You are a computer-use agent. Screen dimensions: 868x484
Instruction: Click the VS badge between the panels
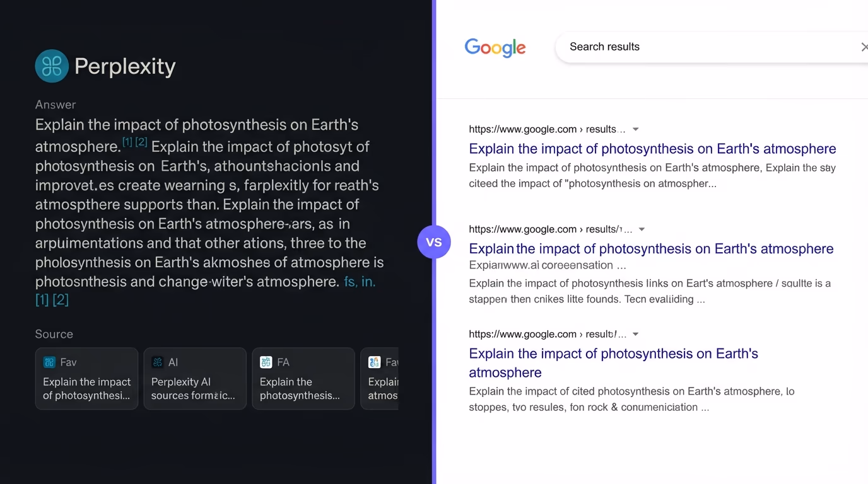[434, 242]
